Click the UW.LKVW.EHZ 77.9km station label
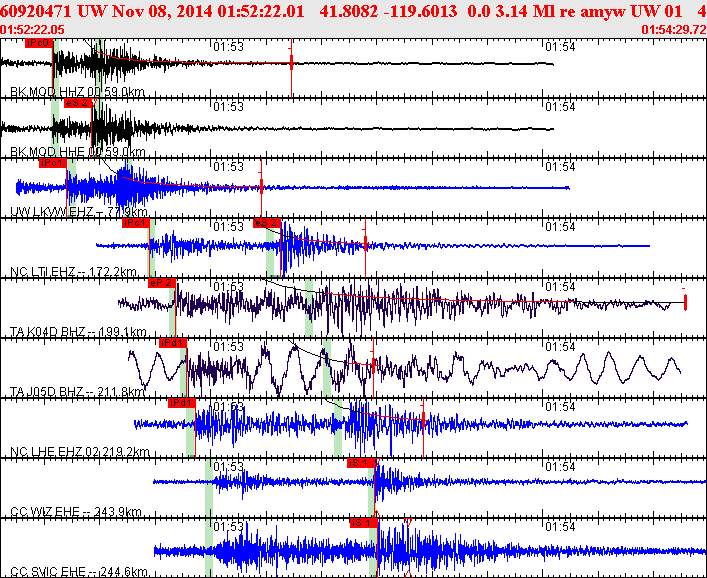 (79, 211)
